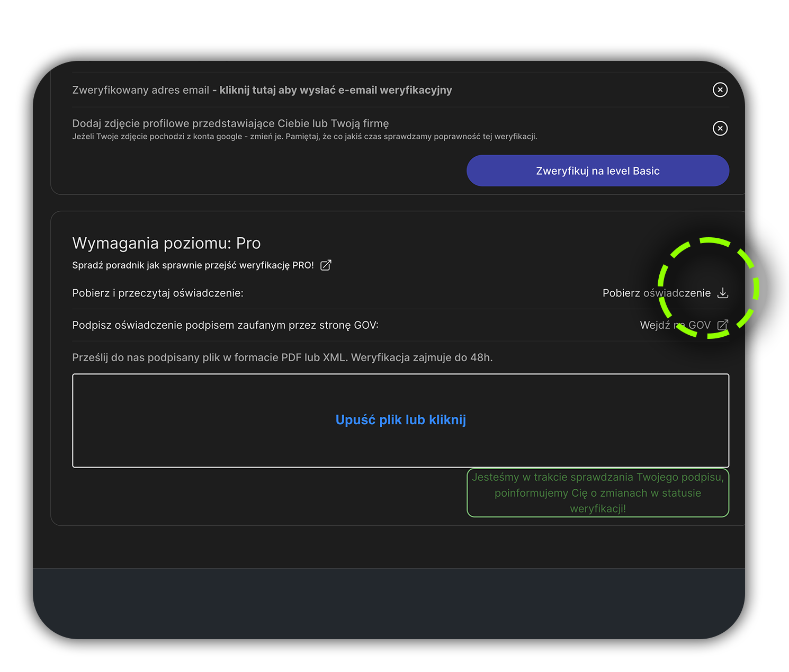Click the X status icon beside profile photo
The image size is (789, 672).
tap(720, 128)
